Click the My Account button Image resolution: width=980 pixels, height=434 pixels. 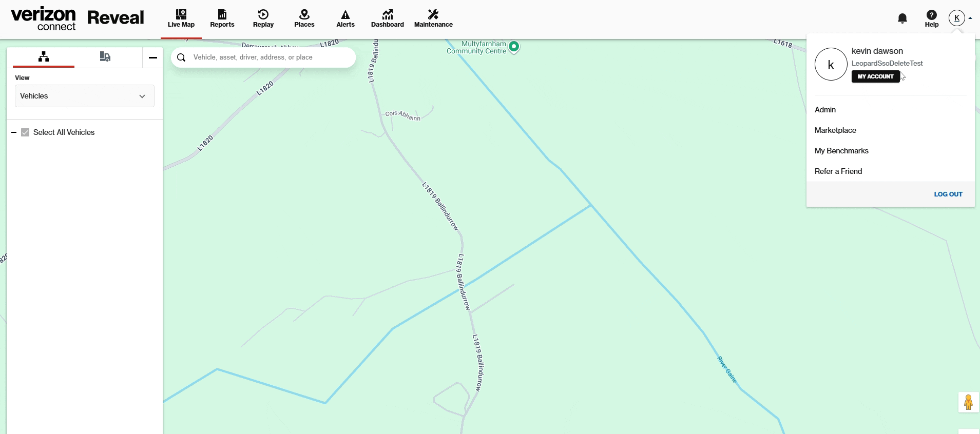[x=876, y=76]
